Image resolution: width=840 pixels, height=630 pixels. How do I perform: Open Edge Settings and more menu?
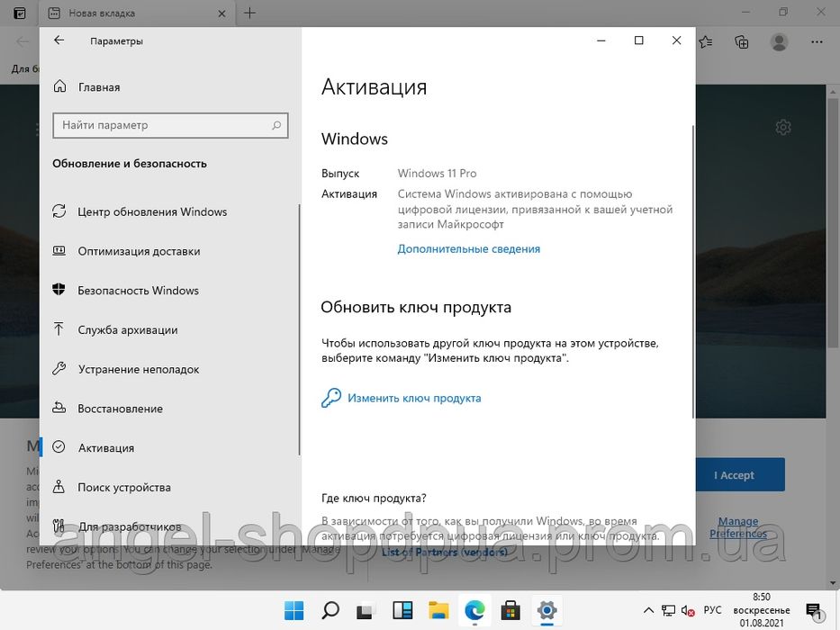(817, 41)
